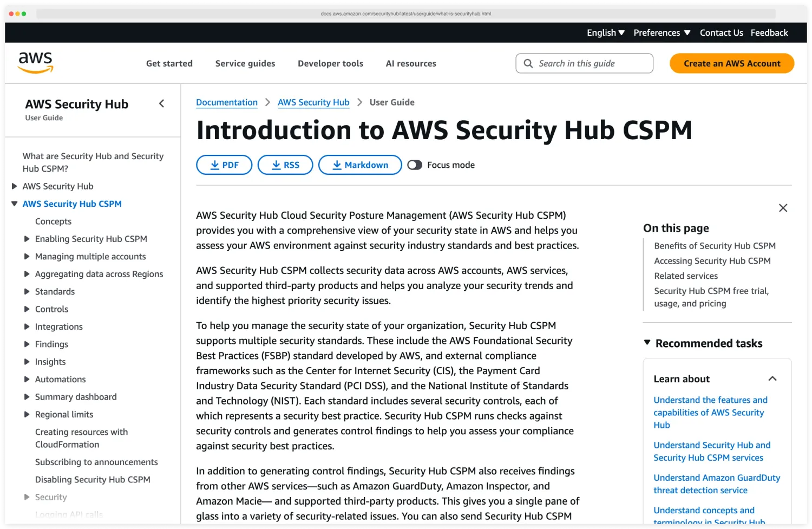The height and width of the screenshot is (529, 812).
Task: Open Understand concepts and terminology link
Action: tap(709, 516)
